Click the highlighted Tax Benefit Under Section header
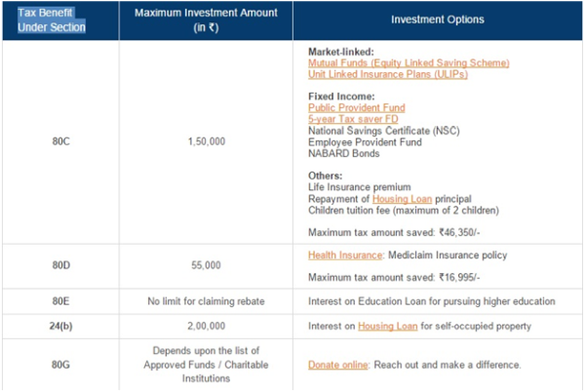 coord(52,20)
